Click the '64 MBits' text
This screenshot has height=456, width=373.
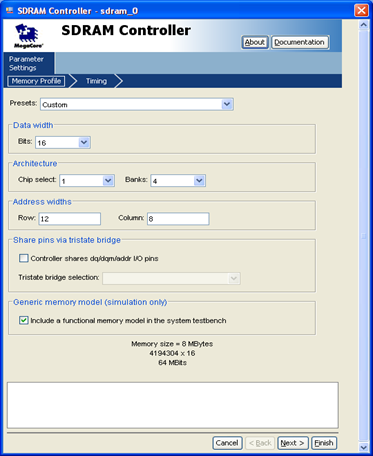tap(172, 362)
